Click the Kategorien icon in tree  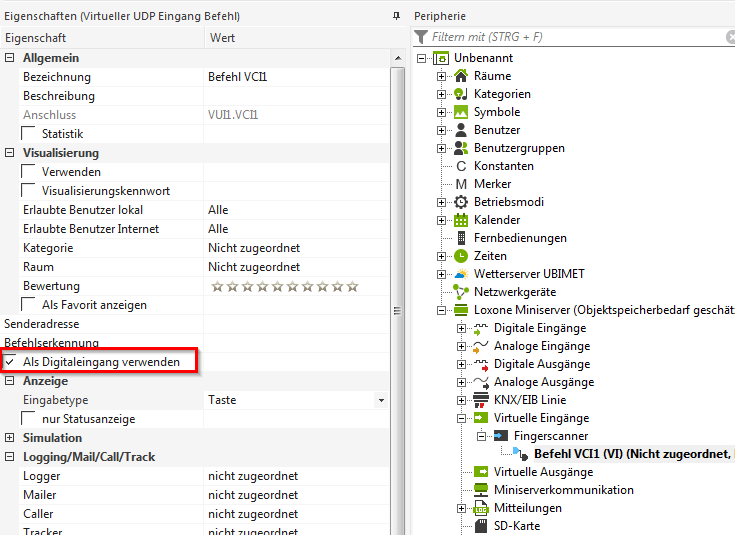coord(461,94)
